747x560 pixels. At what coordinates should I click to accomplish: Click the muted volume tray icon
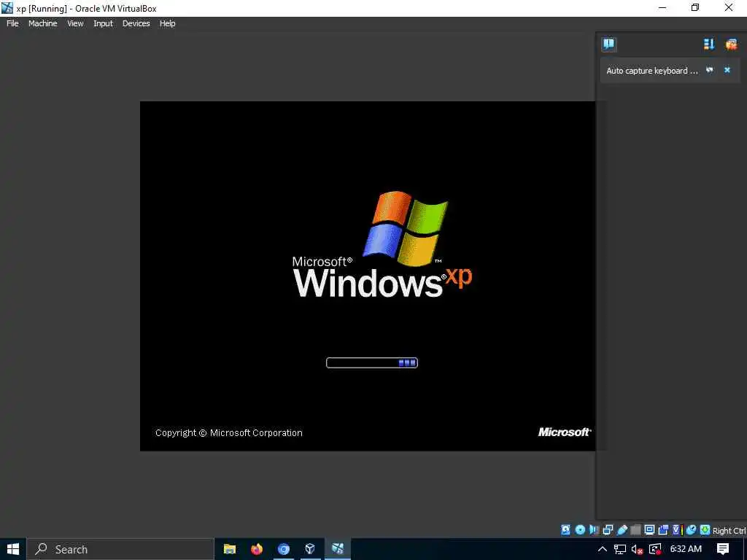pyautogui.click(x=637, y=550)
